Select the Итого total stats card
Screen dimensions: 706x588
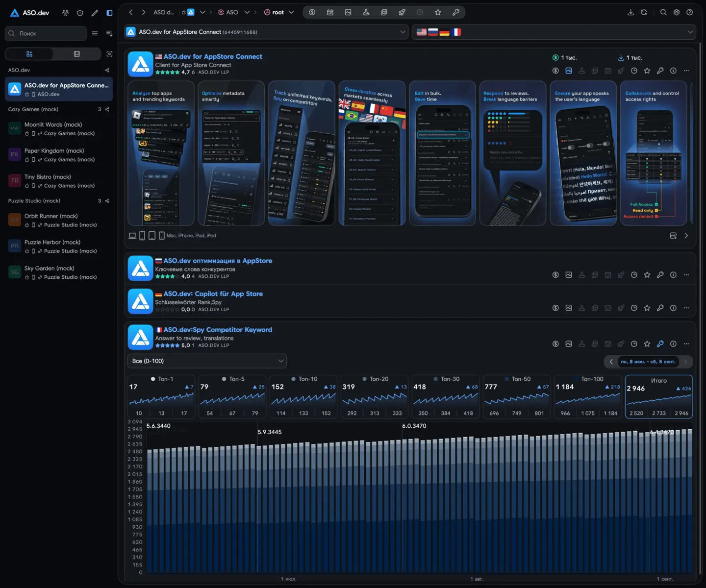click(x=659, y=397)
